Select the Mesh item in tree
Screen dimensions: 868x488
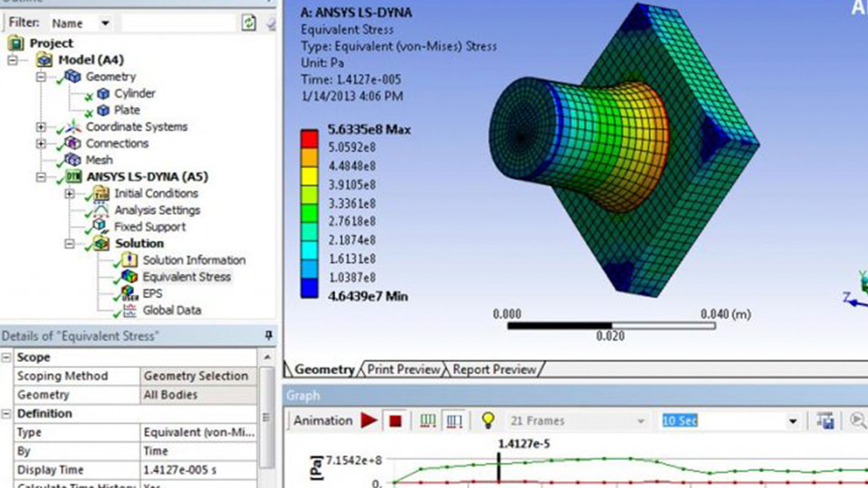click(99, 160)
